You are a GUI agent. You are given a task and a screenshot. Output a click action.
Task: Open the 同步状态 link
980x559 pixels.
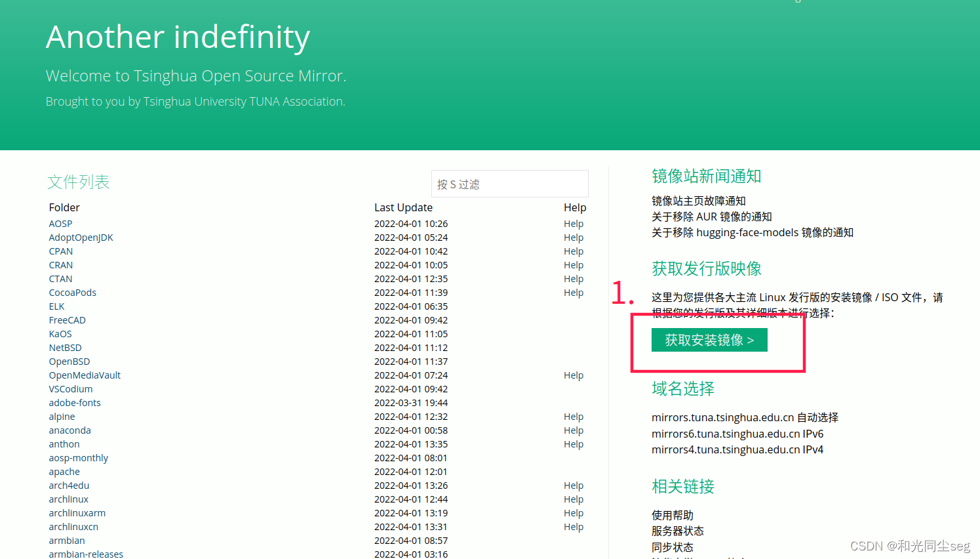673,547
